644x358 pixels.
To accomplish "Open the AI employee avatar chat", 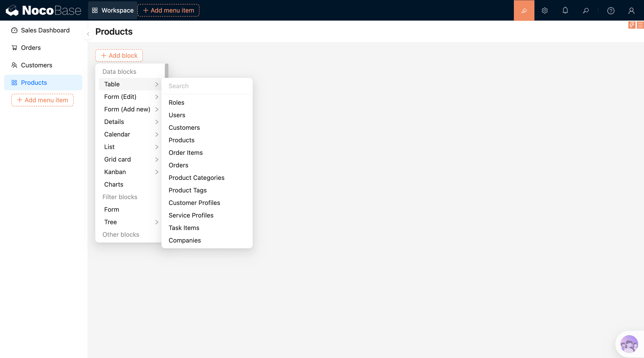I will (629, 344).
